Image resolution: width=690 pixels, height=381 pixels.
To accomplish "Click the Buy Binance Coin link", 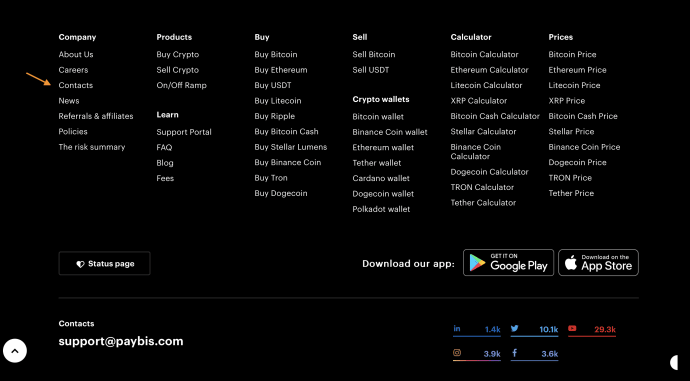I will 288,162.
